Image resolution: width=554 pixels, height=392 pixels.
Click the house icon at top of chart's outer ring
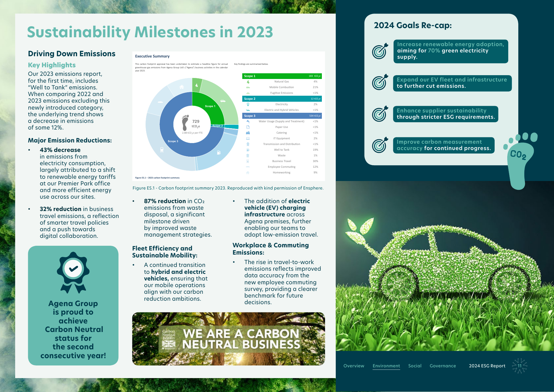(182, 87)
